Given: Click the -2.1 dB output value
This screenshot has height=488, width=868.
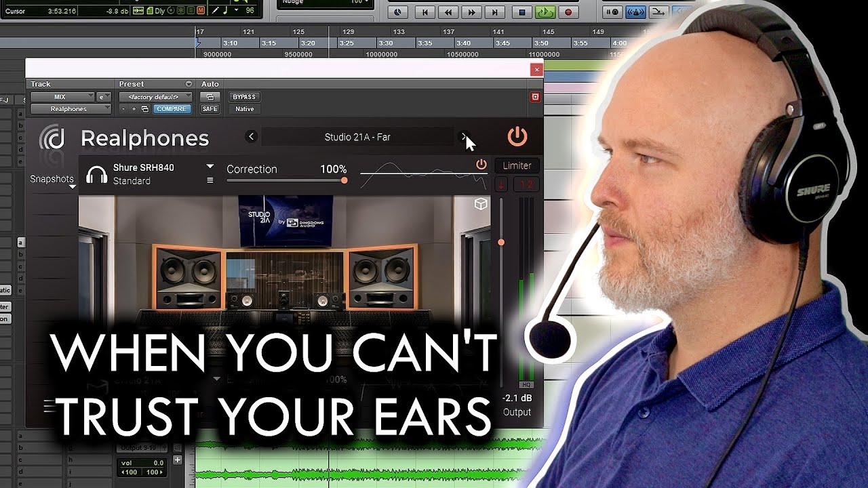Looking at the screenshot, I should pos(516,398).
